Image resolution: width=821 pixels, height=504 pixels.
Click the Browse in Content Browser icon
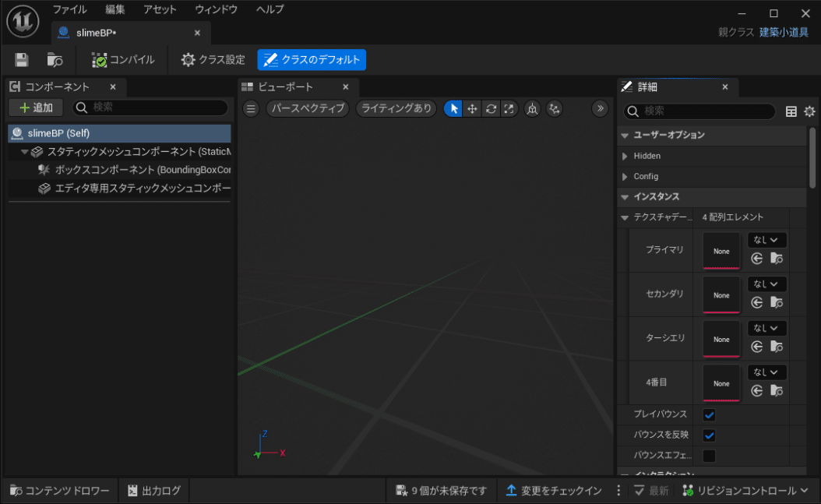(x=55, y=60)
